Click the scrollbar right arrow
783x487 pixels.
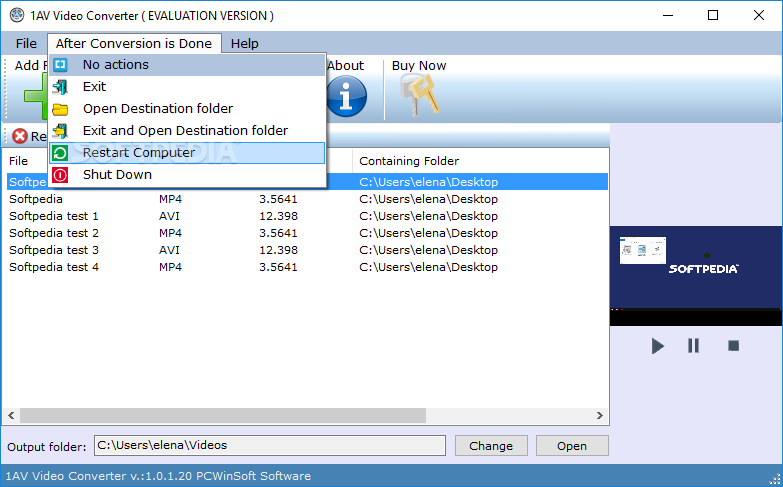600,416
